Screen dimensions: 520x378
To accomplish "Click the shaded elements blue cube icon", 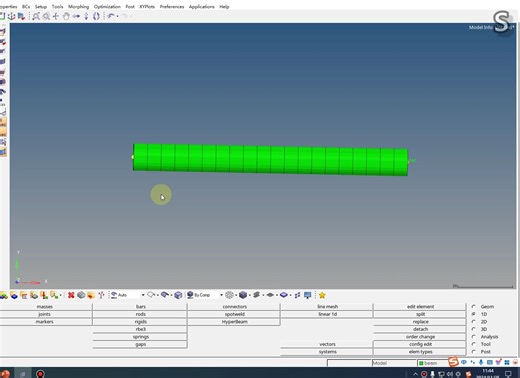I will [243, 295].
